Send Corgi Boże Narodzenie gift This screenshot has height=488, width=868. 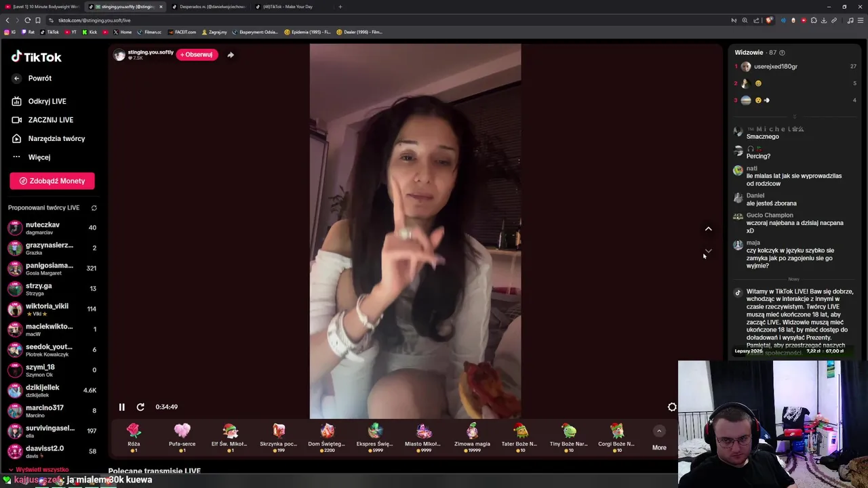pos(616,438)
